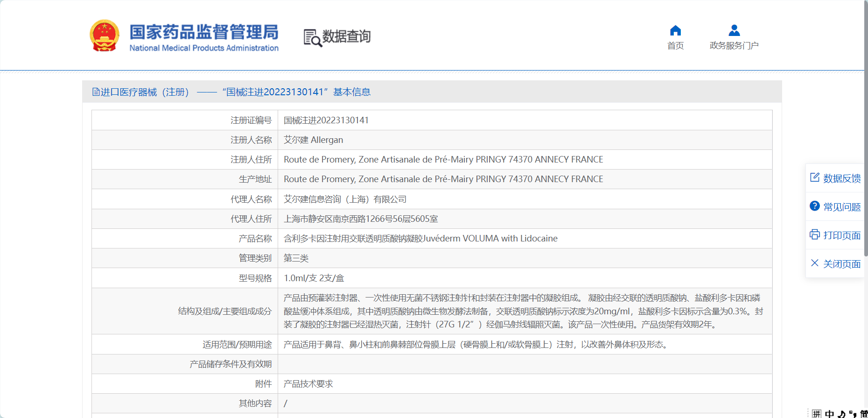Viewport: 868px width, 418px height.
Task: Open 数据反馈 feedback via its pencil icon
Action: click(815, 177)
